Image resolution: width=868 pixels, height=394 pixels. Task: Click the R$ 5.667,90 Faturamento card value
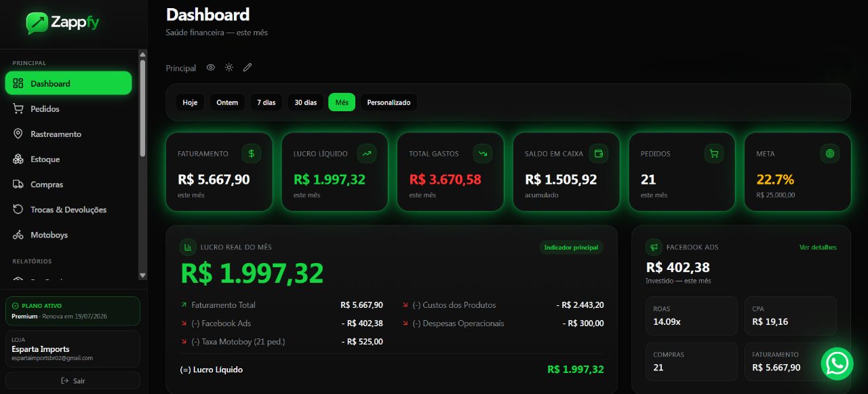click(214, 180)
